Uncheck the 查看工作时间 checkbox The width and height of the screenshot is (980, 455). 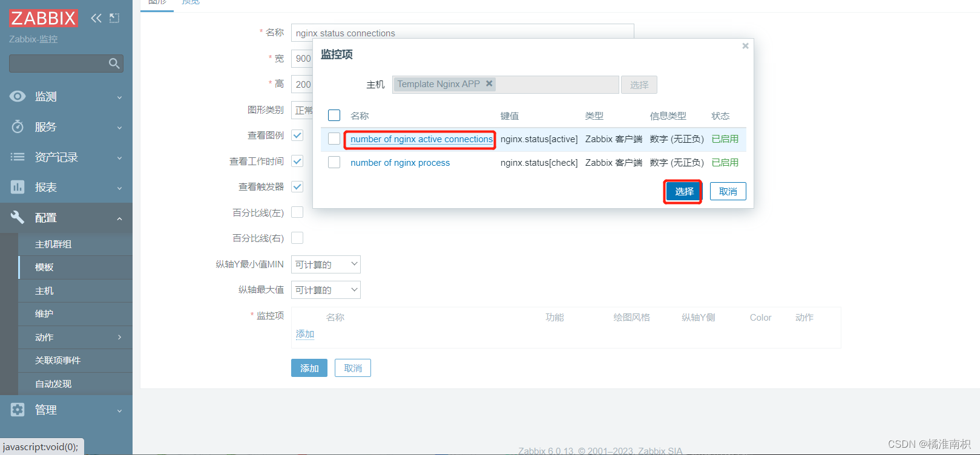point(297,161)
